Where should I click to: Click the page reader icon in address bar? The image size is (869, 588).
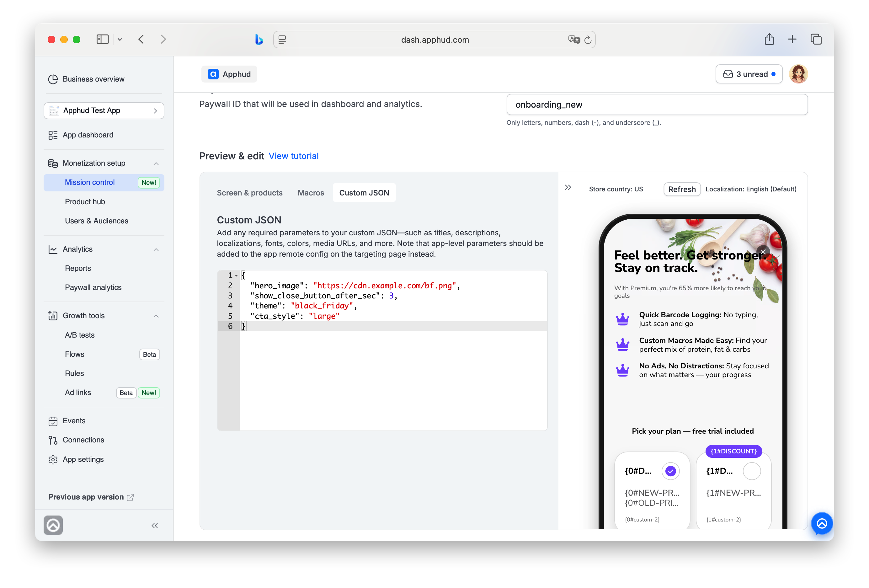tap(282, 40)
